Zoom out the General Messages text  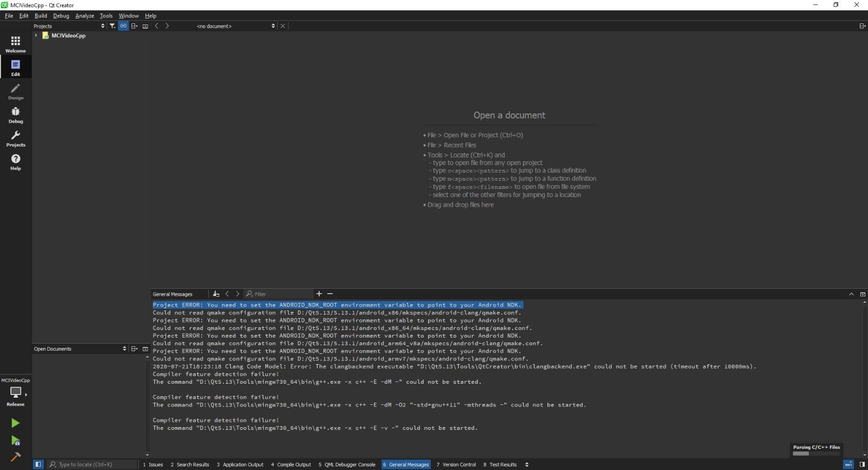tap(330, 294)
